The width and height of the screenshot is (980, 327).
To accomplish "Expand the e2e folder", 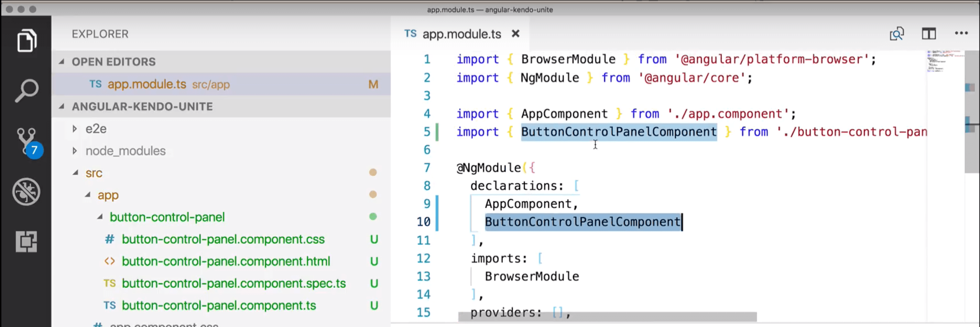I will click(75, 129).
